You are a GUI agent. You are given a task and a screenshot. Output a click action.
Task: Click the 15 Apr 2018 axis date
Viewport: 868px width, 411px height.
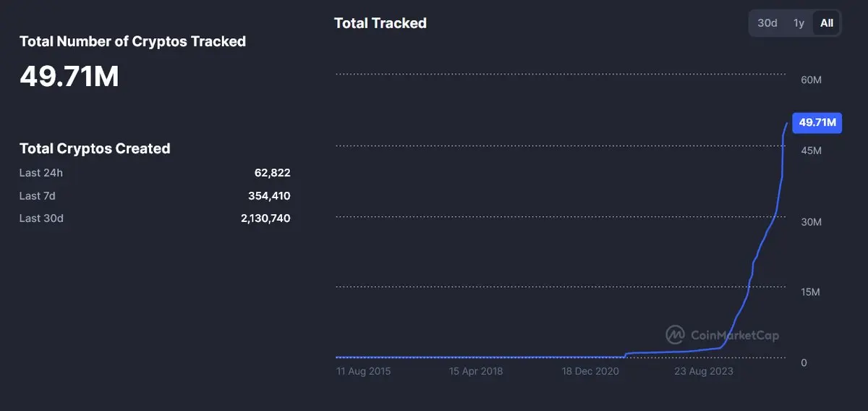pos(476,371)
